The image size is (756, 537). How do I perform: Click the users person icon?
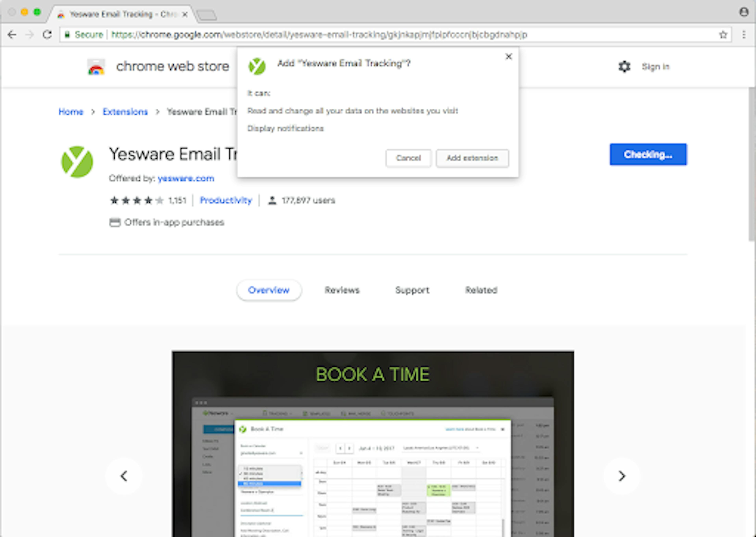[272, 200]
